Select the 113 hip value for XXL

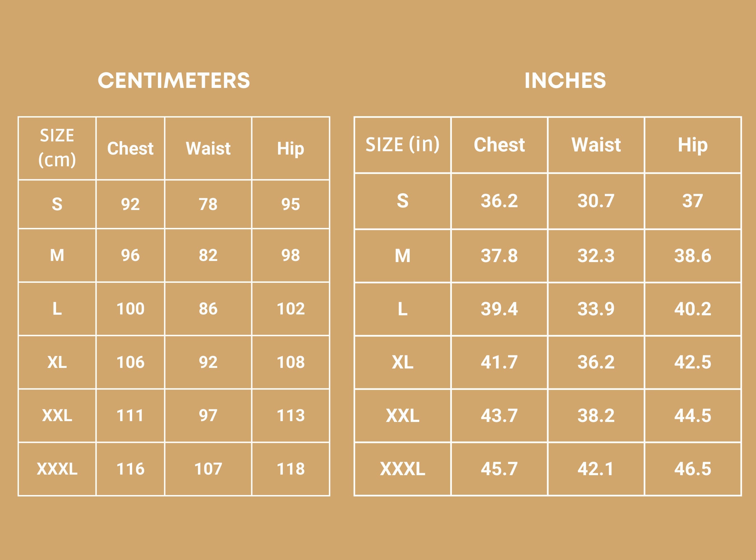coord(291,416)
